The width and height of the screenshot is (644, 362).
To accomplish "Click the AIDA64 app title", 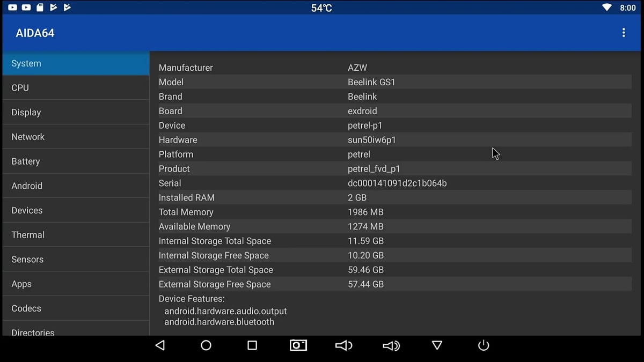I will [x=35, y=33].
